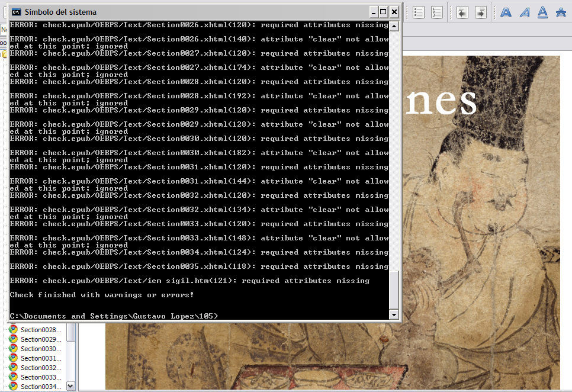Select Section0033 in the book browser
Image resolution: width=572 pixels, height=392 pixels.
tap(41, 377)
